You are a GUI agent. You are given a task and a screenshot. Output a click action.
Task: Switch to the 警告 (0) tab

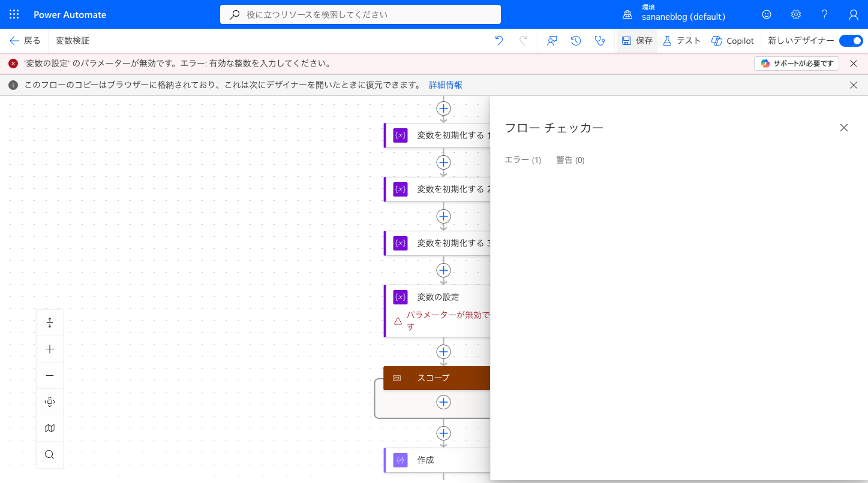coord(570,160)
